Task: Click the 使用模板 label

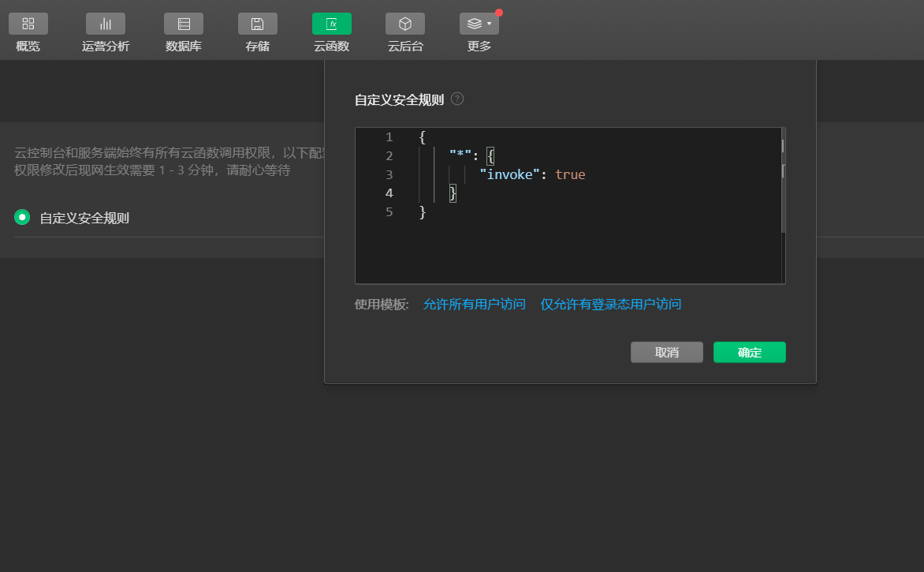Action: click(x=382, y=305)
